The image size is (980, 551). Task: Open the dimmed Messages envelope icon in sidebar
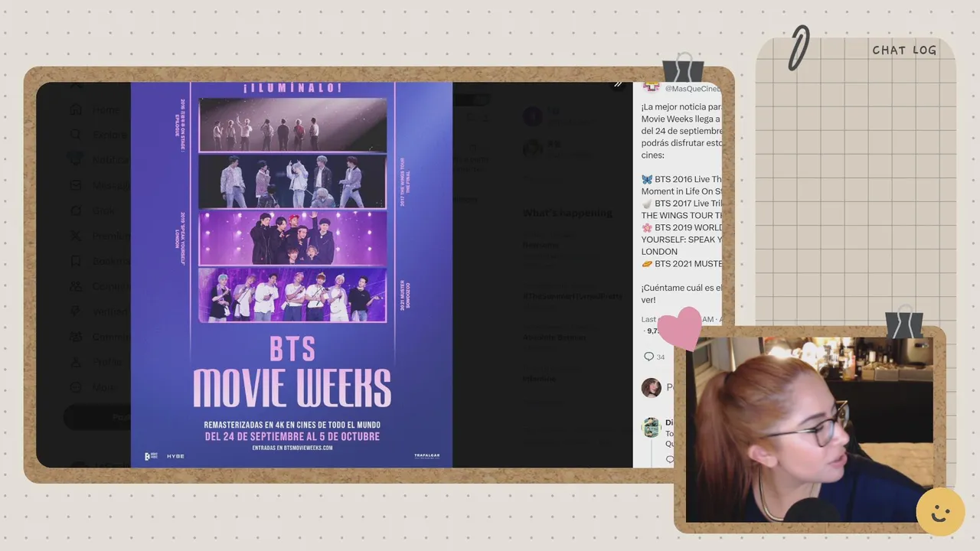pyautogui.click(x=76, y=185)
